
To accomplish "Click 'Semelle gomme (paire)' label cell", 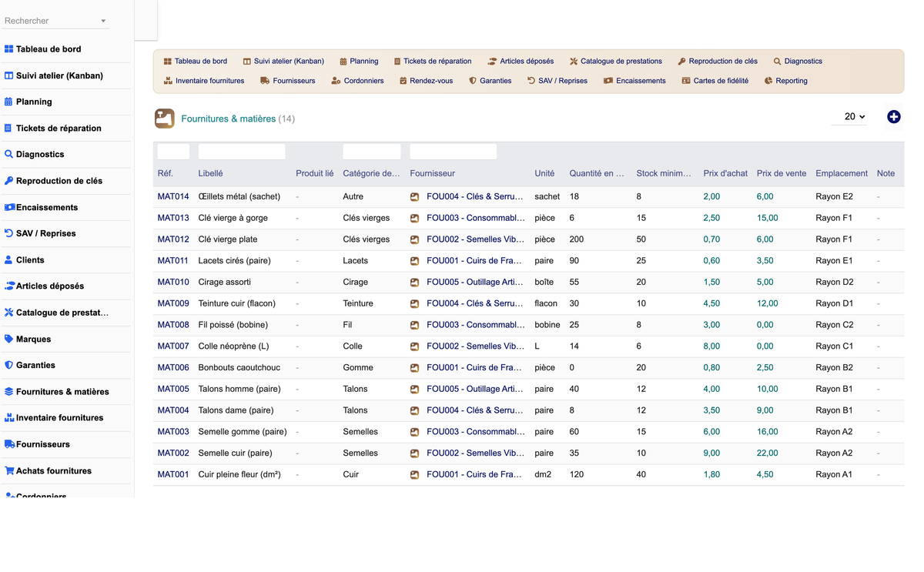I will pos(243,432).
